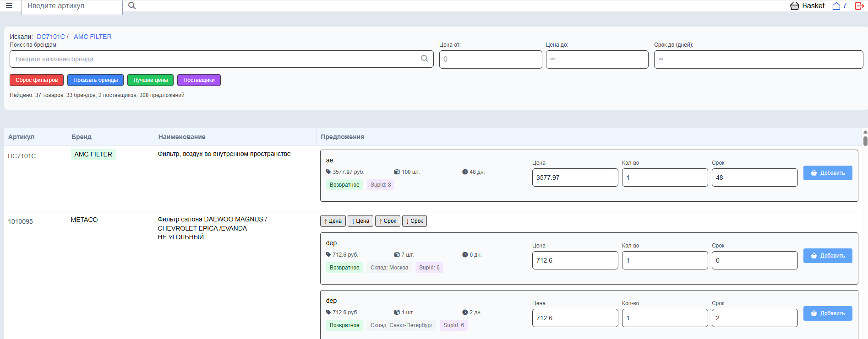The height and width of the screenshot is (339, 868).
Task: Open the AMC FILTER search link
Action: 93,37
